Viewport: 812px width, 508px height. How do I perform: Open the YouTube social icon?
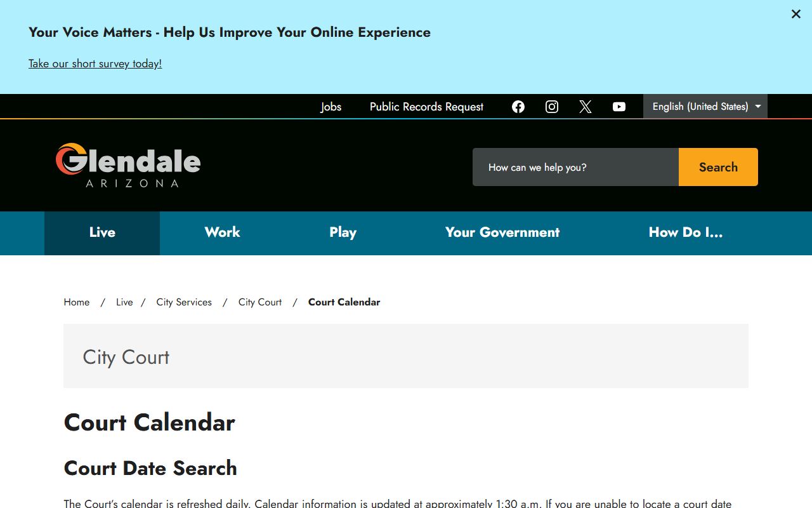pyautogui.click(x=619, y=107)
